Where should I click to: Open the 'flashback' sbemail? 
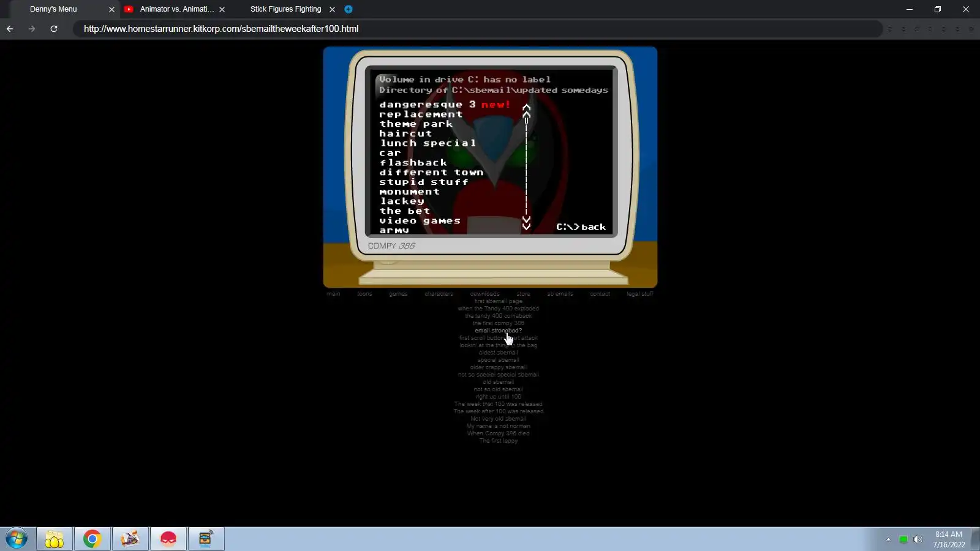[x=413, y=163]
